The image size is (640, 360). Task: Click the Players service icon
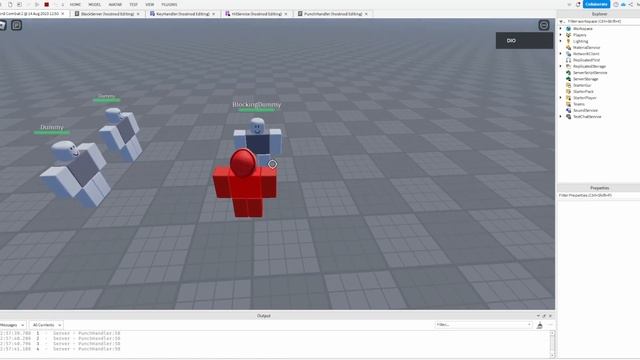(568, 35)
